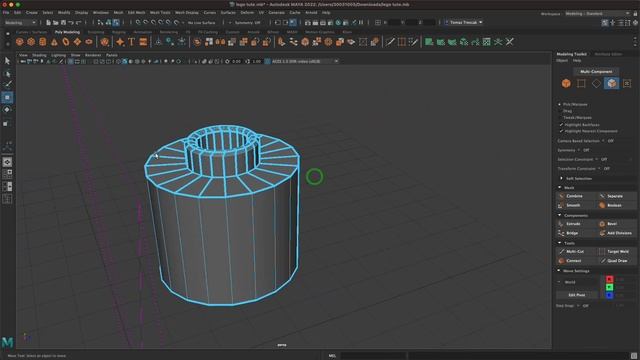Create a polygon cylinder from shelf
Image resolution: width=640 pixels, height=360 pixels.
(42, 42)
